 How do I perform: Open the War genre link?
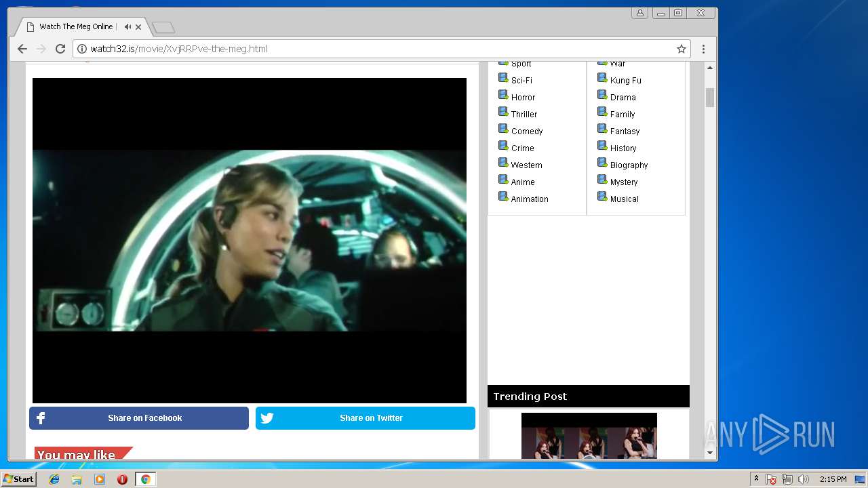[618, 64]
